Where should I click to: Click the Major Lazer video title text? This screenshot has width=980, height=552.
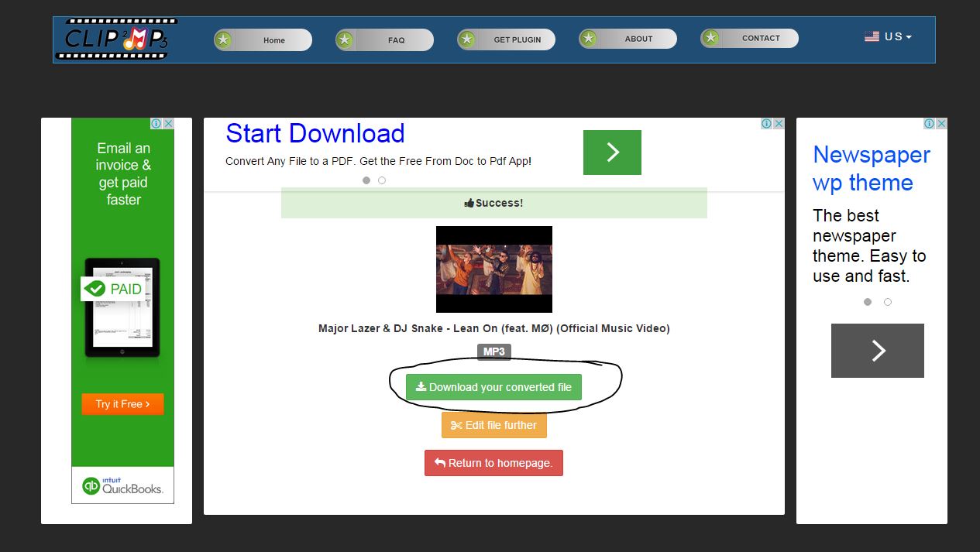click(494, 328)
